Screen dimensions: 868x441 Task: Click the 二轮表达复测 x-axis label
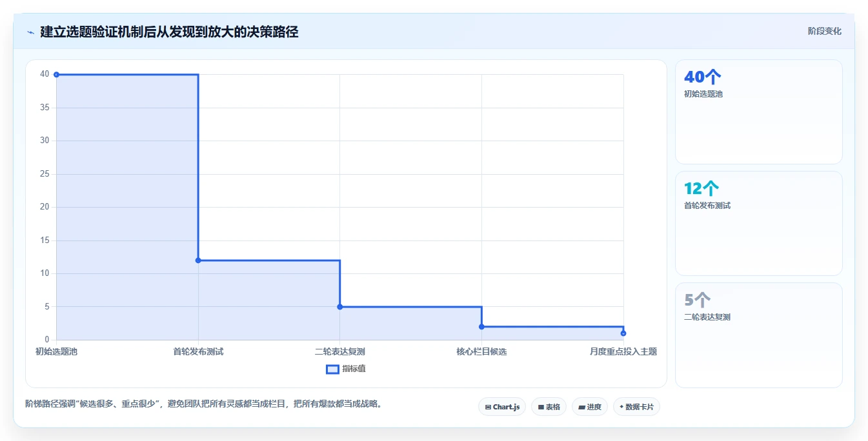340,352
